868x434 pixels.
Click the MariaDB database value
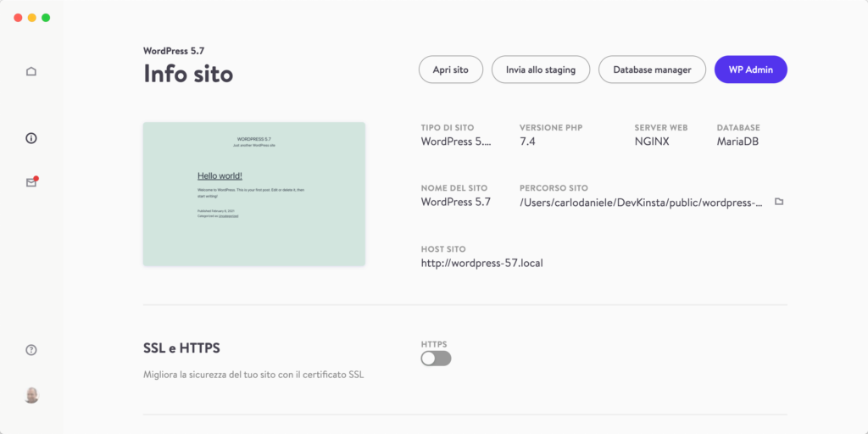click(737, 142)
